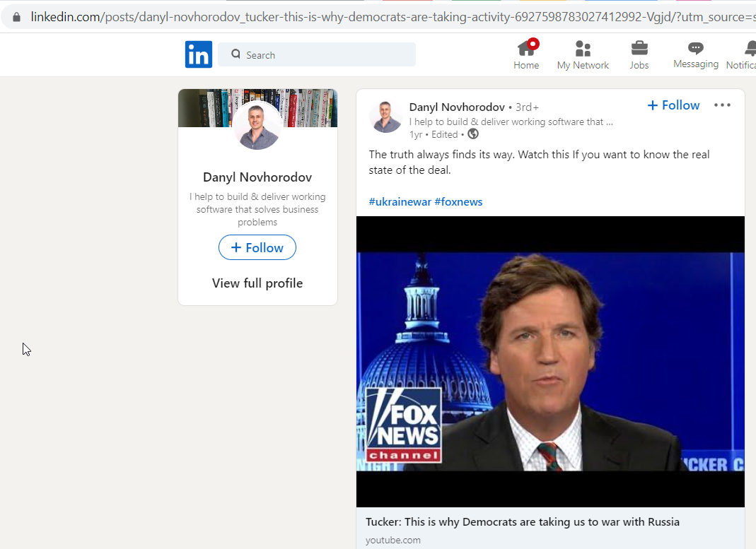This screenshot has width=756, height=549.
Task: Click the sidebar profile photo
Action: [257, 125]
